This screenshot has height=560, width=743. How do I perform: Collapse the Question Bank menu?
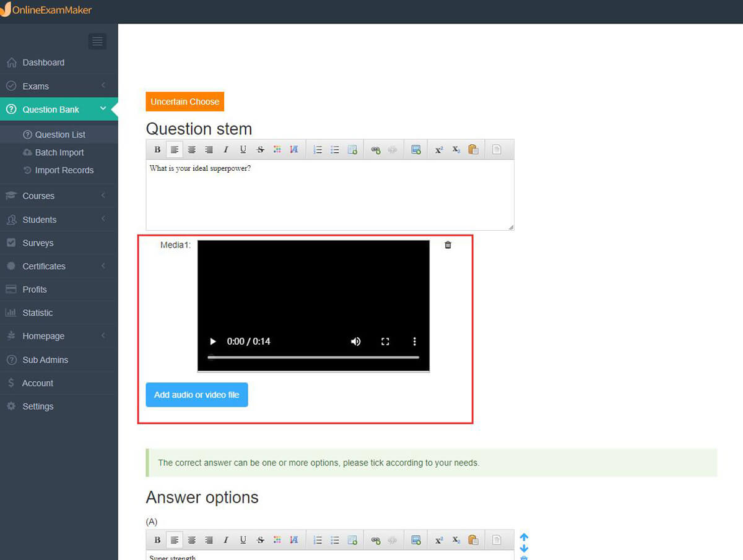[x=59, y=109]
